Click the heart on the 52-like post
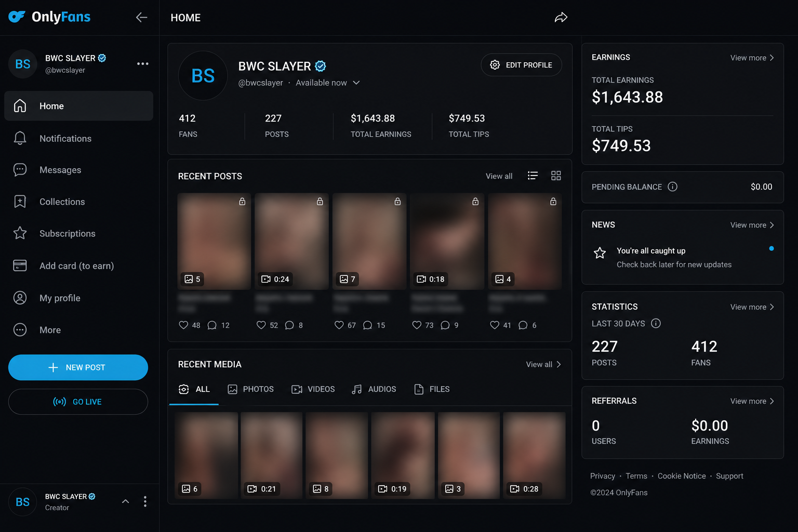Viewport: 798px width, 532px height. pos(261,325)
